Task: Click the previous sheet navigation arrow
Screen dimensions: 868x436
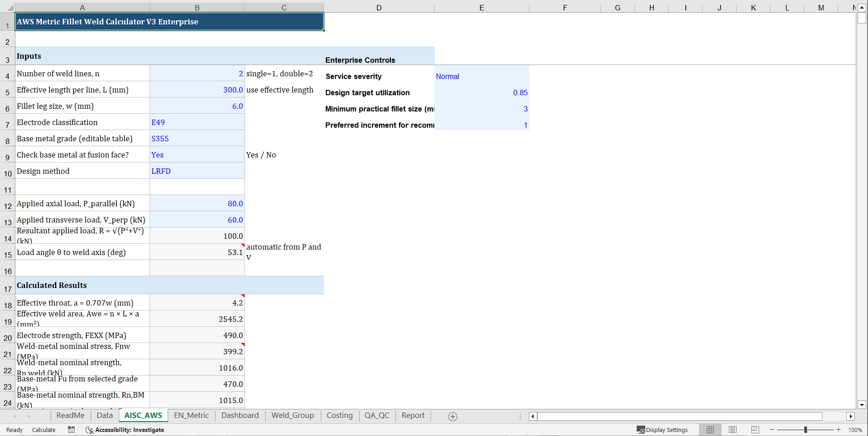Action: tap(14, 416)
